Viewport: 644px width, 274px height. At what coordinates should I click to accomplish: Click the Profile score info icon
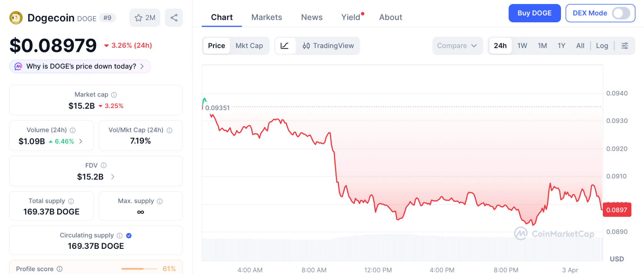coord(60,269)
